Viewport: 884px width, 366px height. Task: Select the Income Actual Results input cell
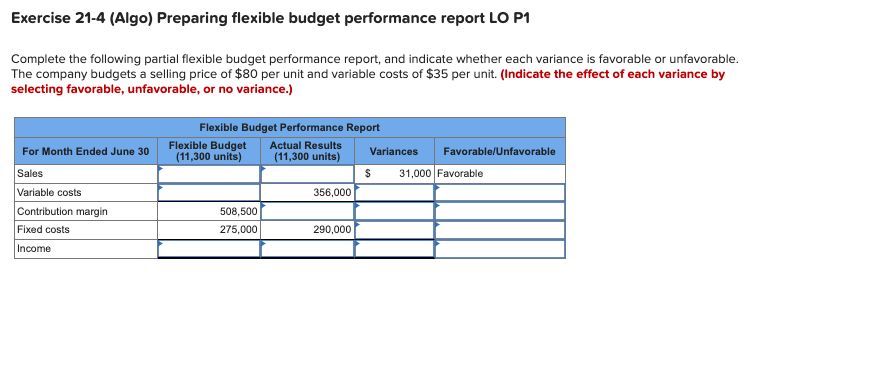(x=307, y=249)
